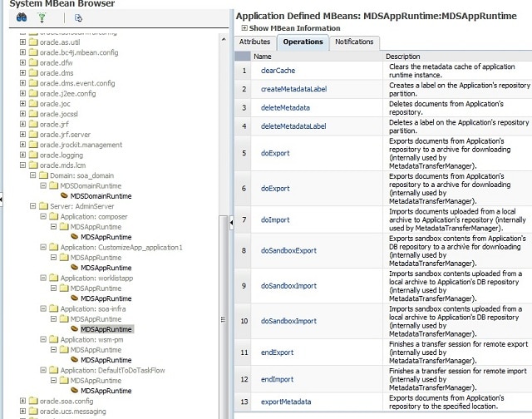
Task: Click the filter funnel icon
Action: [x=42, y=17]
